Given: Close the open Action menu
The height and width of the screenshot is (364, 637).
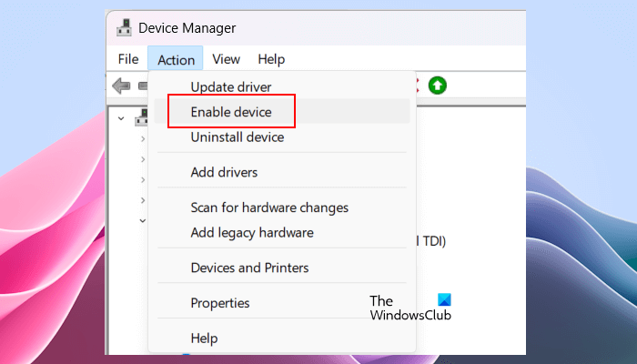Looking at the screenshot, I should tap(176, 59).
